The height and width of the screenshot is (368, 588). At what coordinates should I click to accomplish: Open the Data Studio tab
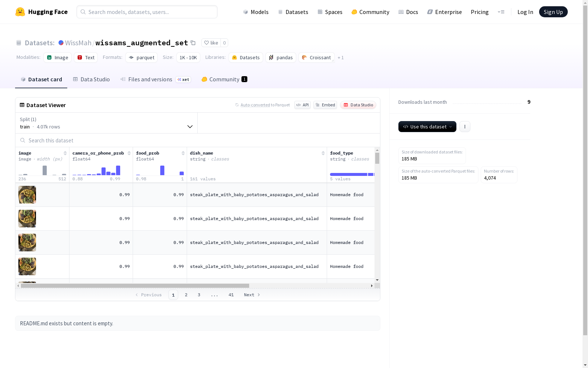[x=92, y=79]
